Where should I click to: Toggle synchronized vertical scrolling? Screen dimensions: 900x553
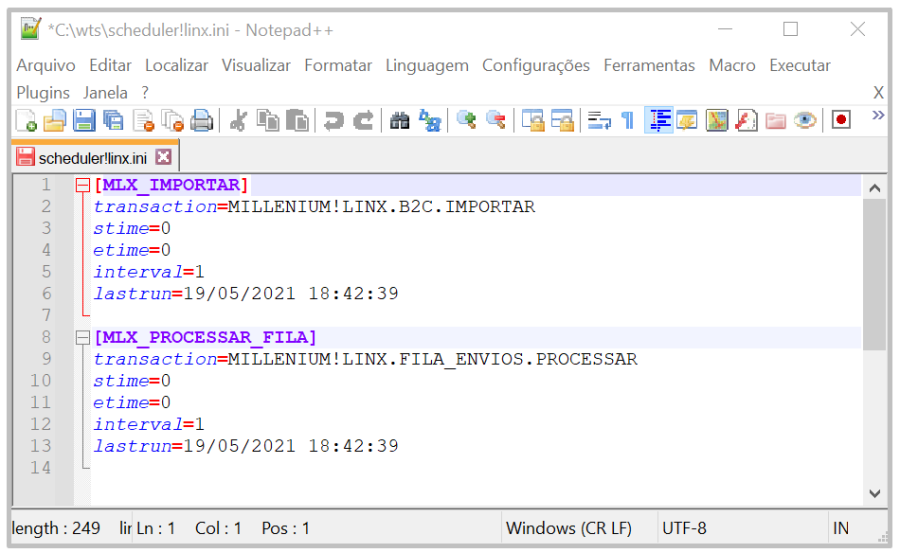pyautogui.click(x=533, y=121)
